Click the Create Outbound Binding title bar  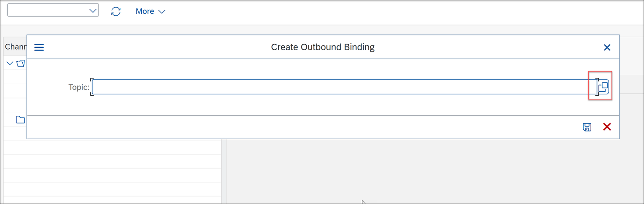pyautogui.click(x=323, y=47)
